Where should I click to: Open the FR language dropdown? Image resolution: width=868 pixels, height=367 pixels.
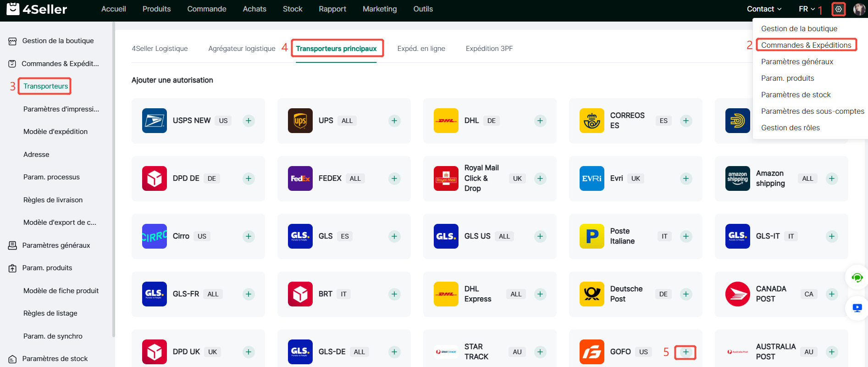pyautogui.click(x=807, y=9)
